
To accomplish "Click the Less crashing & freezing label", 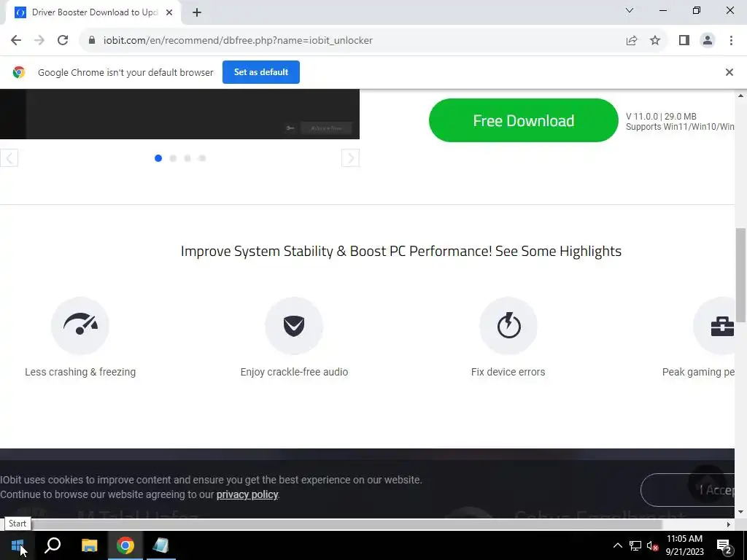I will (x=80, y=372).
